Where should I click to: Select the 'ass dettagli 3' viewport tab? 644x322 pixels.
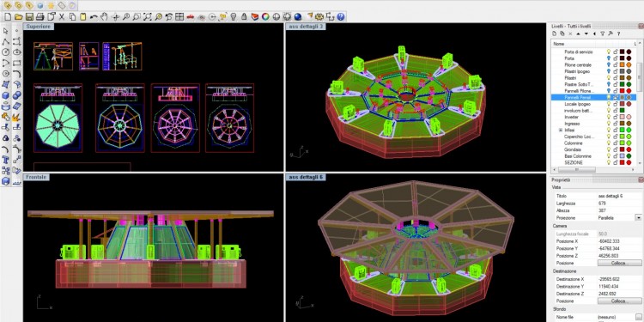coord(306,27)
